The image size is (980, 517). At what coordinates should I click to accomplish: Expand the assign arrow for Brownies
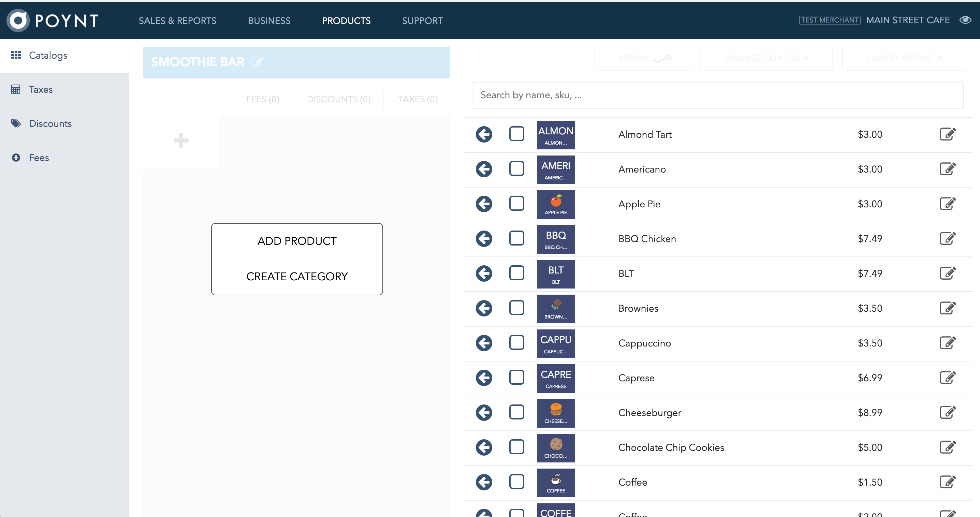coord(484,308)
